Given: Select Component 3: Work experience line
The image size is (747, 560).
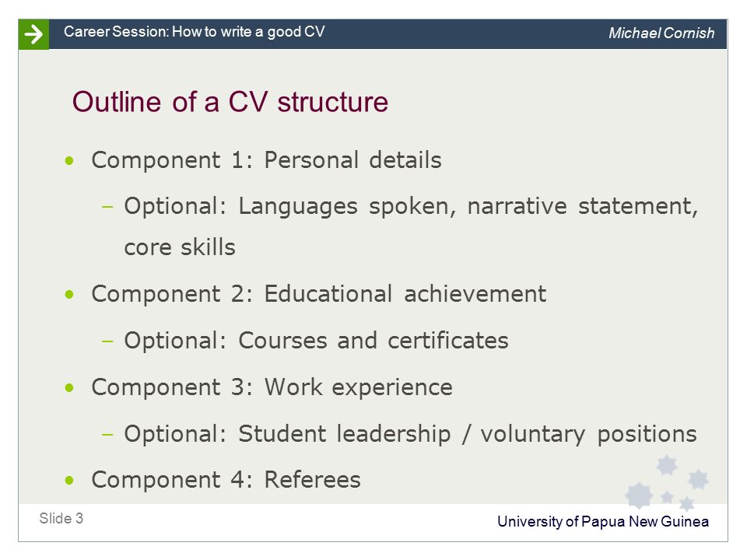Looking at the screenshot, I should (x=272, y=387).
